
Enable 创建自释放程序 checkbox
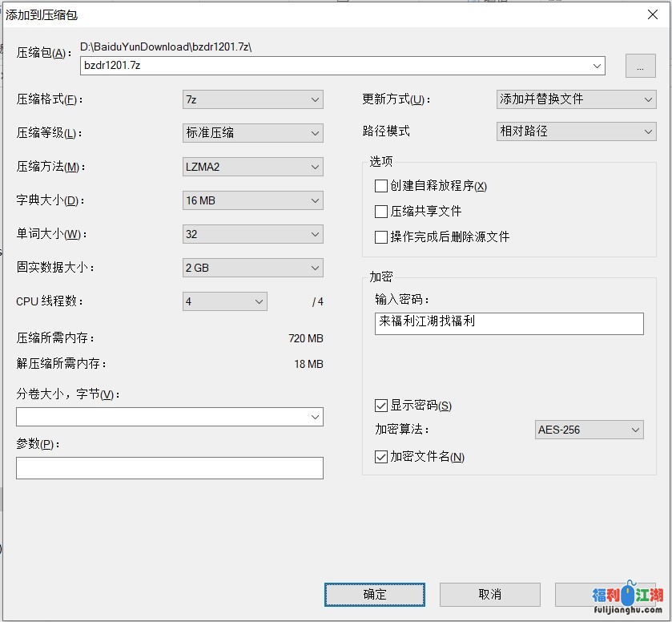(381, 186)
